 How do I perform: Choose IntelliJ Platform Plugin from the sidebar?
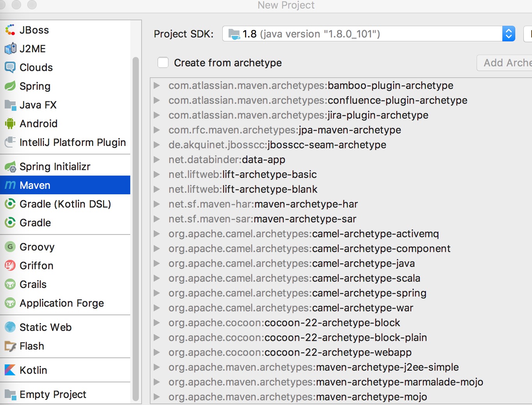[73, 142]
